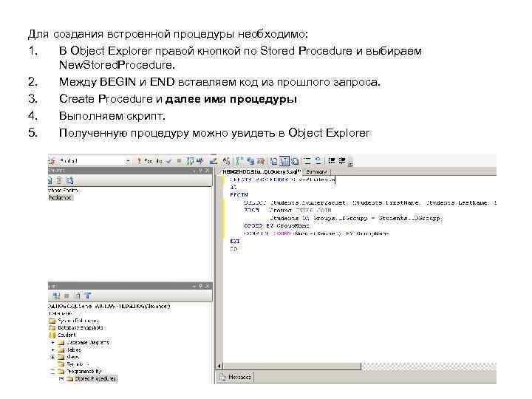This screenshot has height=399, width=532.
Task: Click the Object Explorer Stop icon
Action: coord(66,296)
